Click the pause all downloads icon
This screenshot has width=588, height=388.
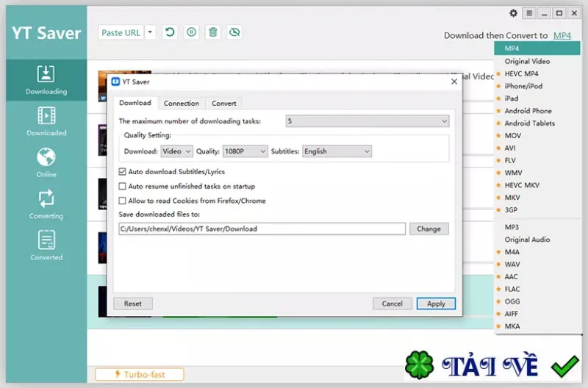click(x=191, y=32)
